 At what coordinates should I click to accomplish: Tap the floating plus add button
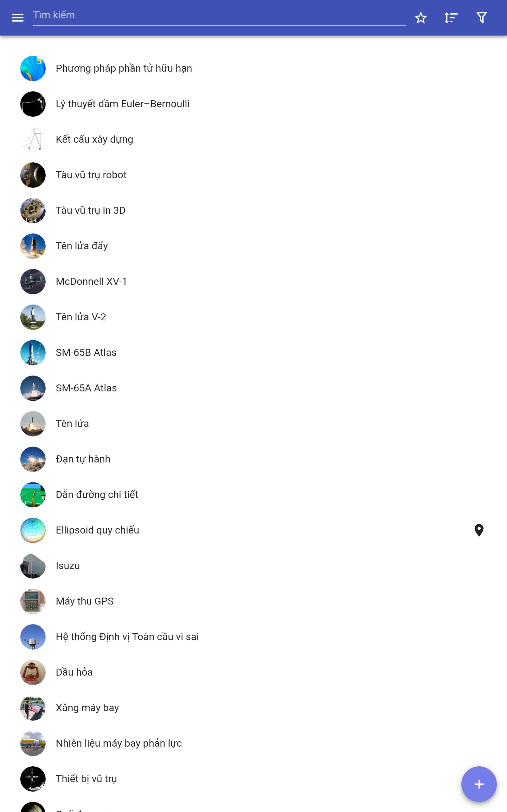tap(479, 784)
